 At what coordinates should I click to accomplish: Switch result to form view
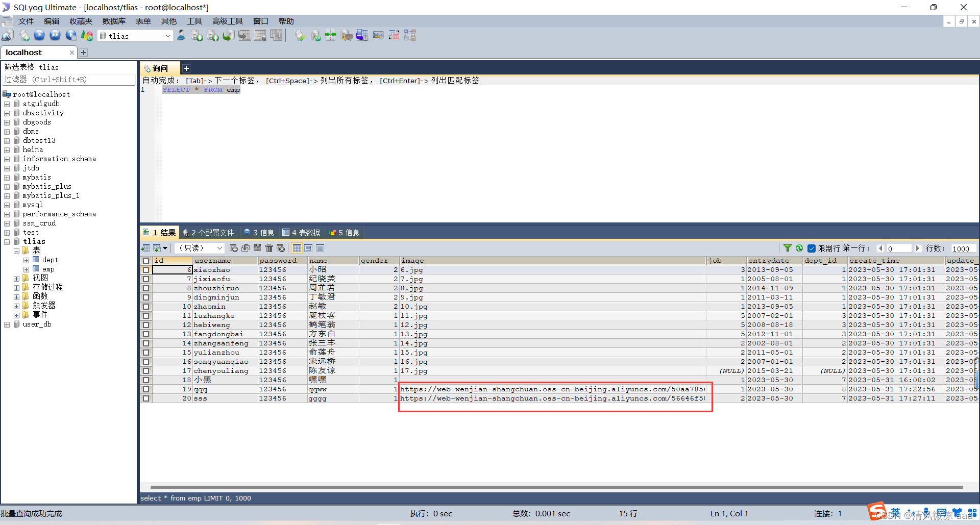308,248
